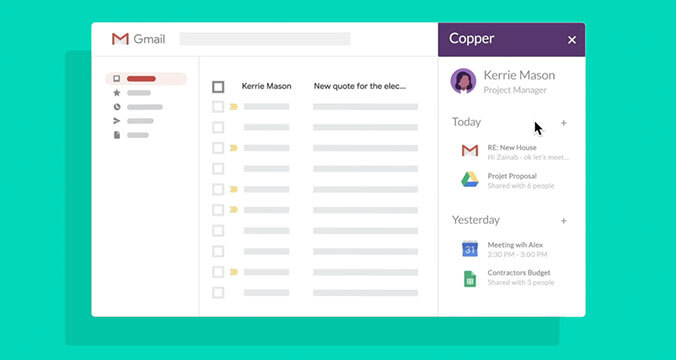This screenshot has width=676, height=360.
Task: Click the Gmail search bar
Action: coord(265,39)
